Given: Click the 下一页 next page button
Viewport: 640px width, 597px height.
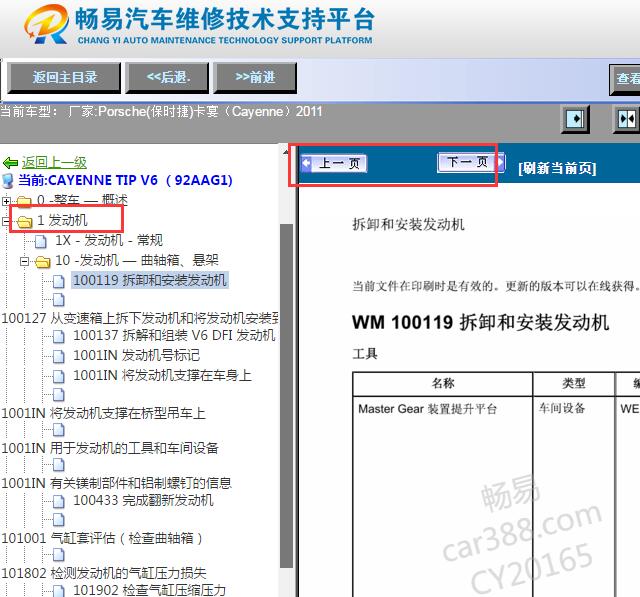Looking at the screenshot, I should coord(471,162).
